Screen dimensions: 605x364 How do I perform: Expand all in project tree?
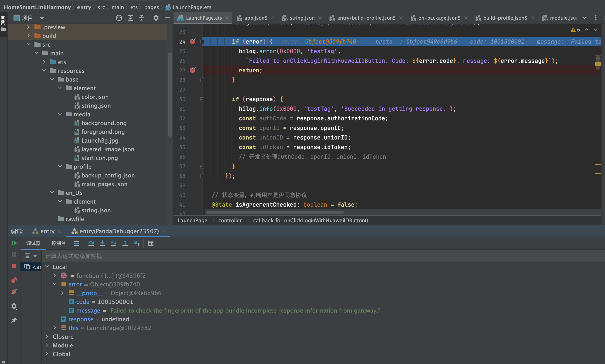click(x=130, y=18)
